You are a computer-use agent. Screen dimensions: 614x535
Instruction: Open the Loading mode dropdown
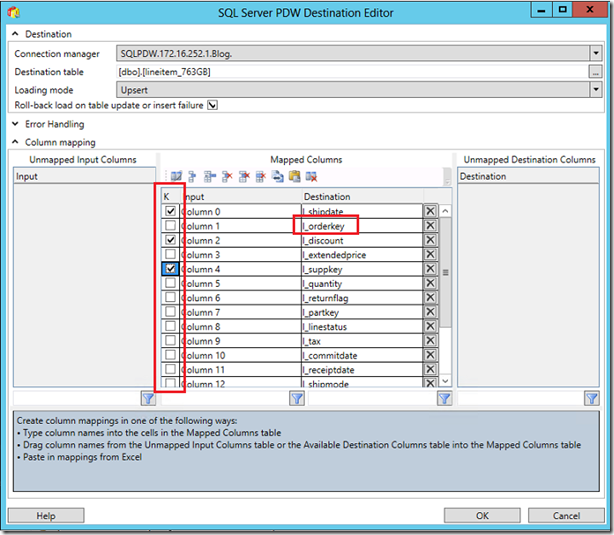pos(595,89)
